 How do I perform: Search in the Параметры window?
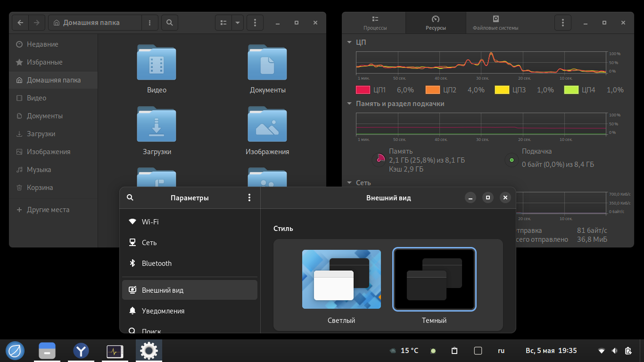pyautogui.click(x=130, y=197)
